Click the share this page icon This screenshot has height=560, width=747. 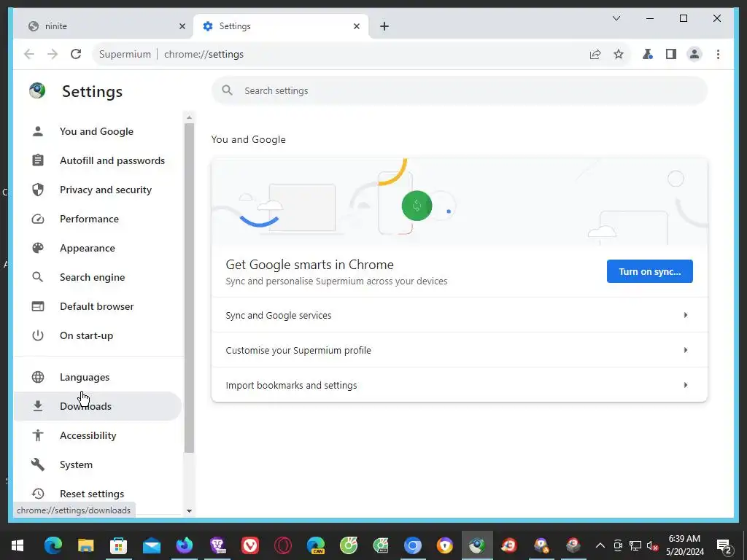tap(595, 54)
